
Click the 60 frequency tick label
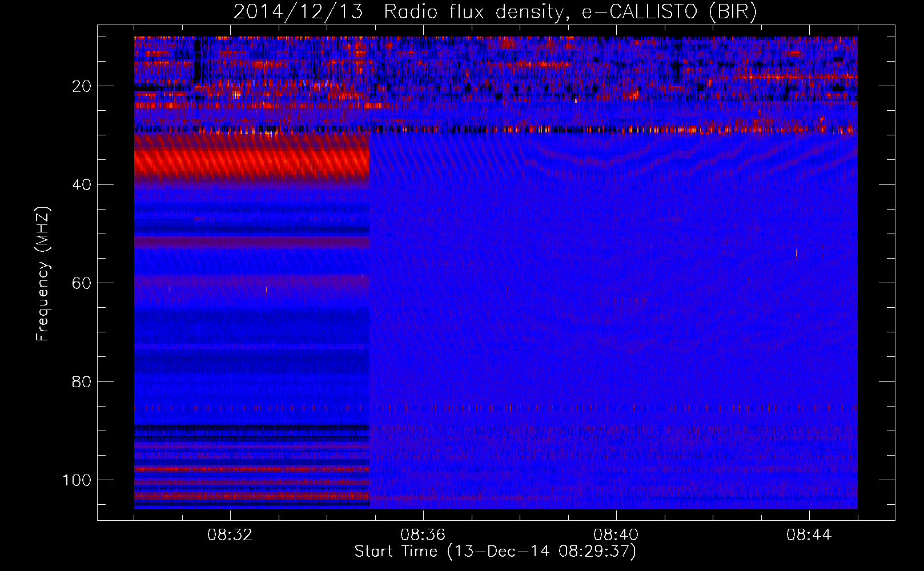click(82, 283)
